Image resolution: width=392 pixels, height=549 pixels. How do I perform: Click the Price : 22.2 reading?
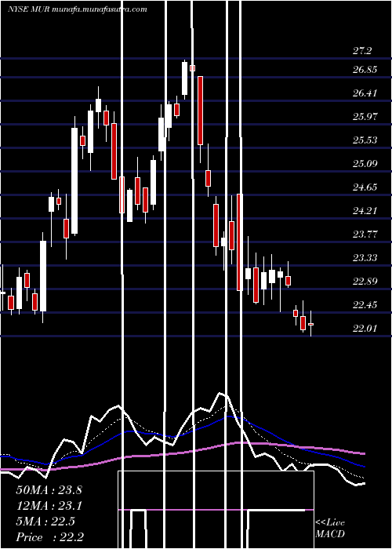point(49,537)
